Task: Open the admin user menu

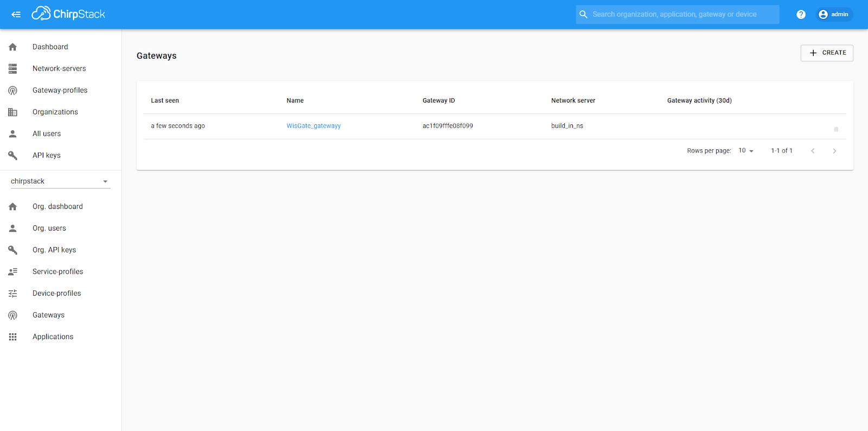Action: tap(834, 15)
